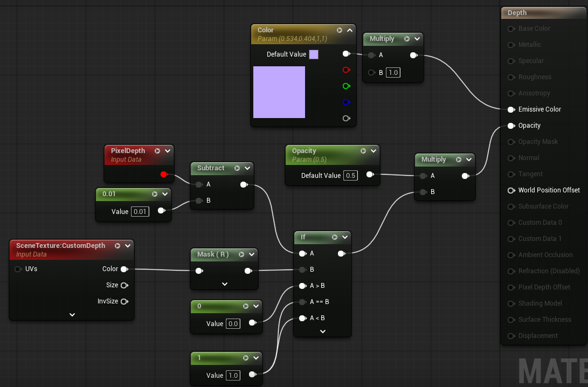Click the A == B input pin on the If node
The image size is (588, 387).
(x=303, y=302)
